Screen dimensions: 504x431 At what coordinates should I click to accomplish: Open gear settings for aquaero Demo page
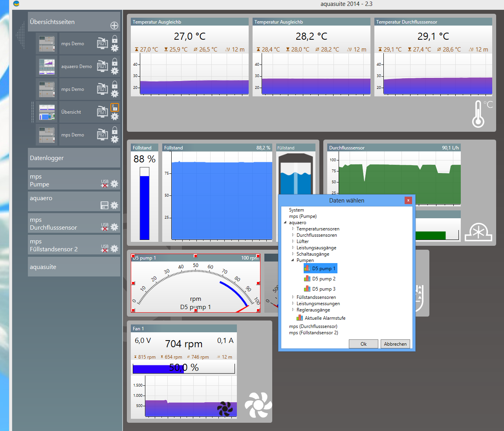(x=115, y=71)
